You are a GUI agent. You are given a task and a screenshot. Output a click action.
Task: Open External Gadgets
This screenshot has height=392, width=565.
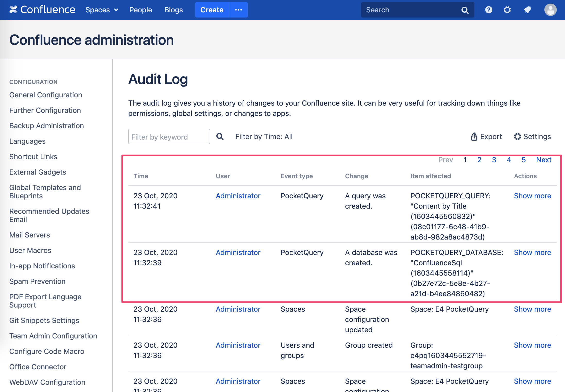[x=38, y=172]
